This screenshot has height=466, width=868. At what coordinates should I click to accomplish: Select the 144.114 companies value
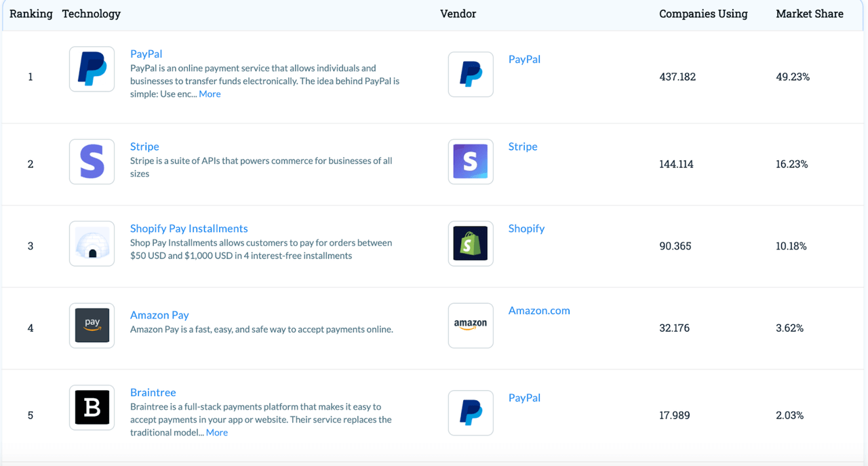tap(676, 164)
